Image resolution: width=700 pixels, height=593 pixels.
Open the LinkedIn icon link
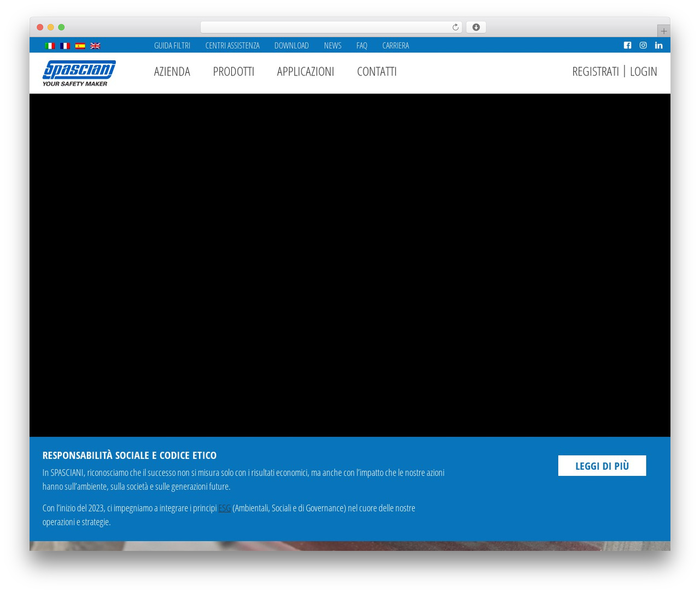click(658, 45)
